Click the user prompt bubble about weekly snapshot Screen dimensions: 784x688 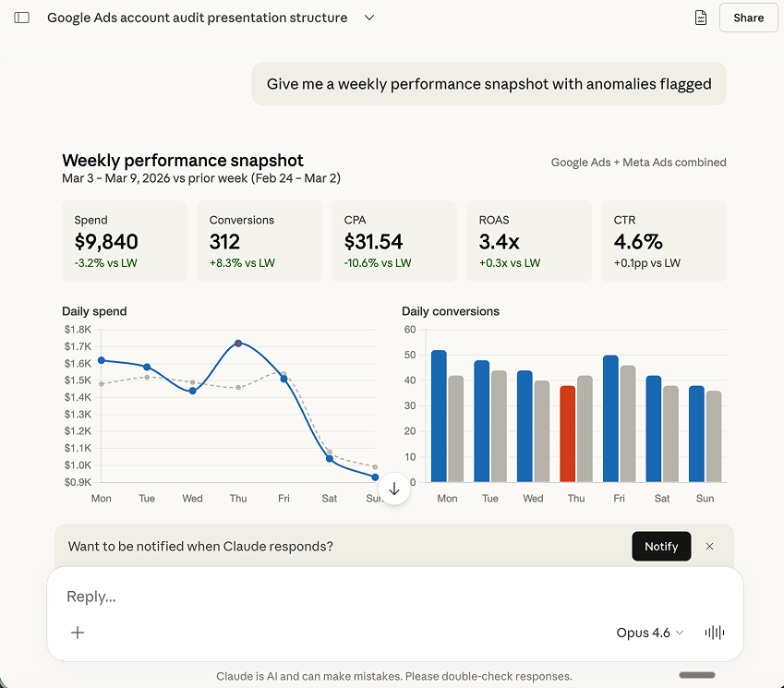(488, 83)
